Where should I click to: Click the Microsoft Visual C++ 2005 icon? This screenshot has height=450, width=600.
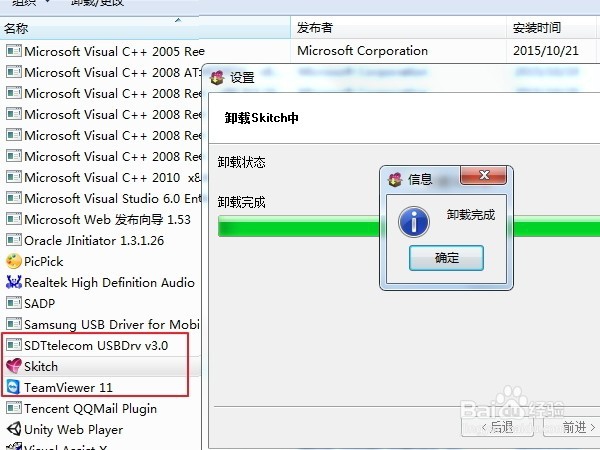click(14, 51)
